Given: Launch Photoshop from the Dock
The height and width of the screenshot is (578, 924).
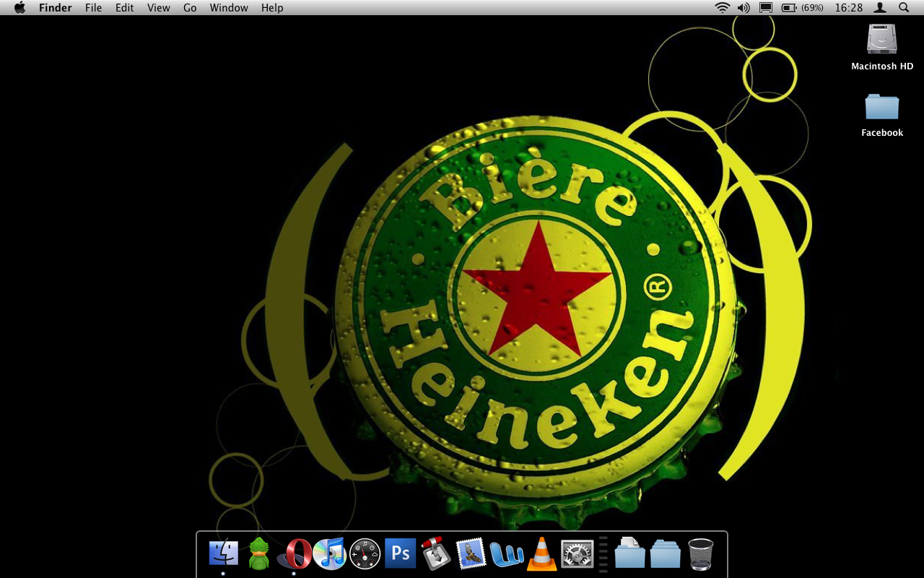Looking at the screenshot, I should click(401, 553).
